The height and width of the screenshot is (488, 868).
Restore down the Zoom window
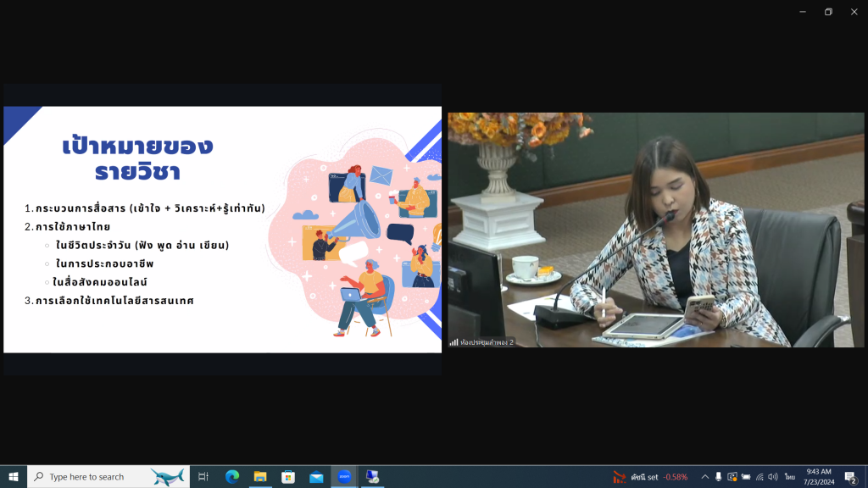tap(828, 12)
